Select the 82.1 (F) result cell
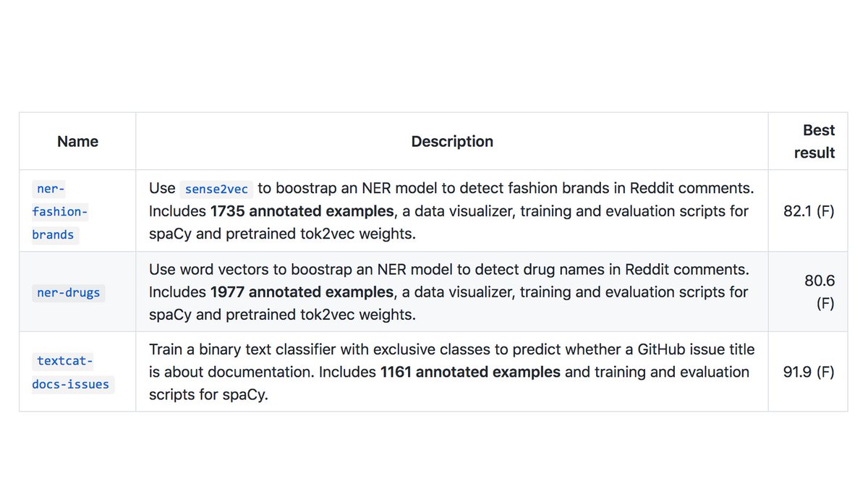 coord(809,212)
